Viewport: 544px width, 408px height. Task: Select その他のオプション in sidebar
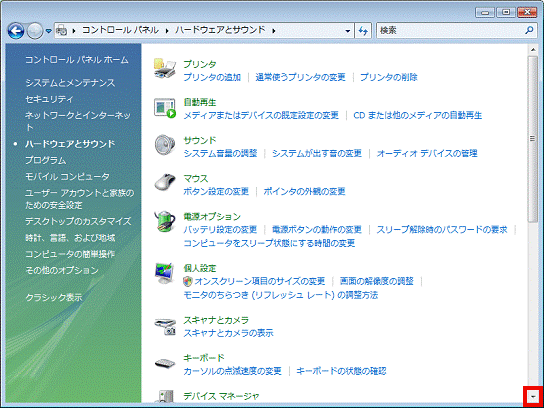coord(62,270)
